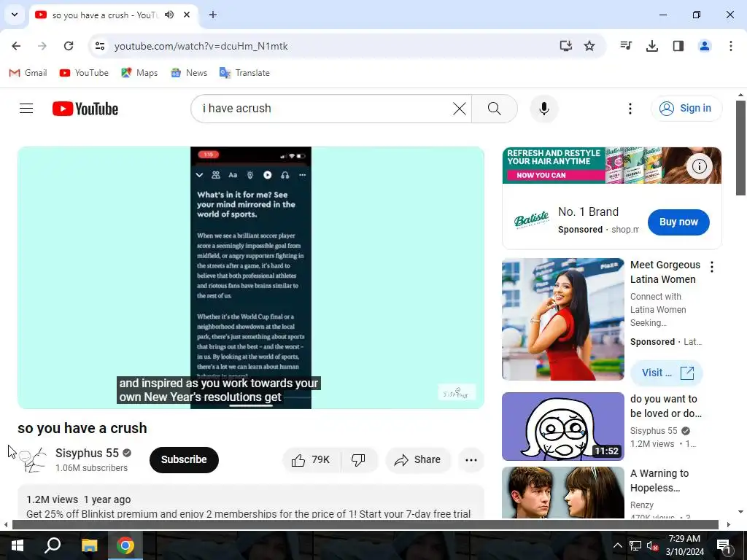The height and width of the screenshot is (560, 747).
Task: Open Latina Women ad thumbnail
Action: [x=563, y=319]
